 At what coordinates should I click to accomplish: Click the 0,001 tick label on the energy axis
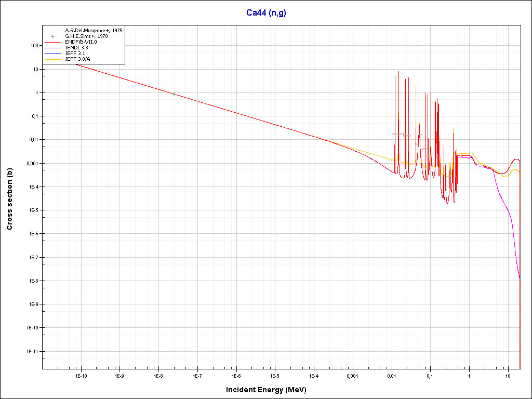coord(352,376)
